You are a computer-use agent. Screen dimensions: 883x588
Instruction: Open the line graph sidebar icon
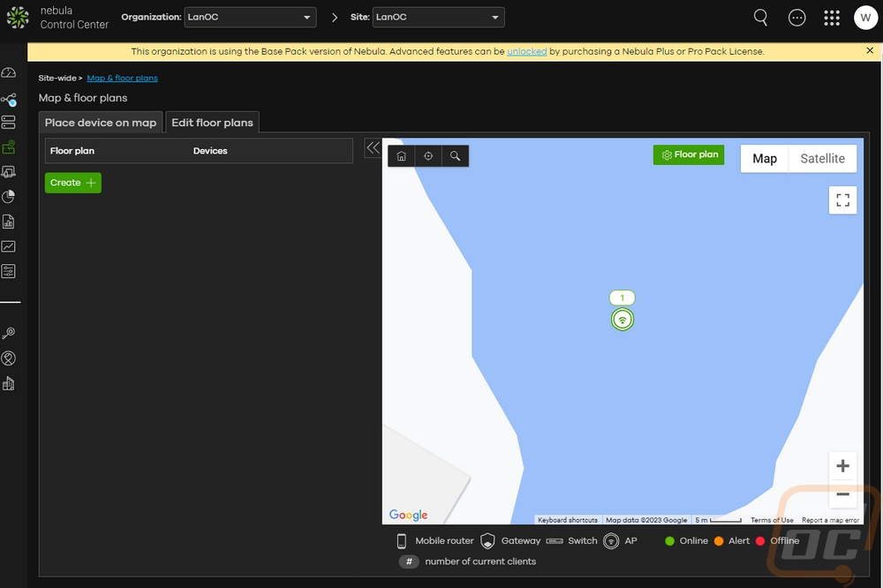click(9, 246)
